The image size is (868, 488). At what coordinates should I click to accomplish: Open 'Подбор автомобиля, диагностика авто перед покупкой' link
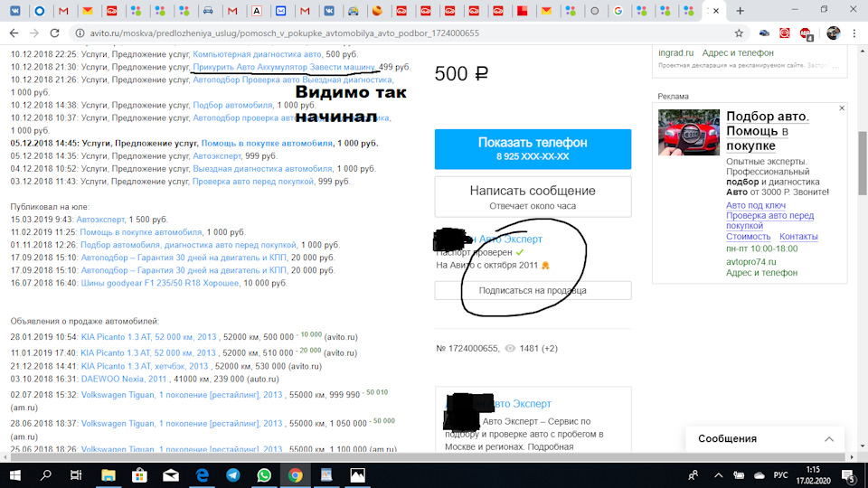pyautogui.click(x=188, y=245)
